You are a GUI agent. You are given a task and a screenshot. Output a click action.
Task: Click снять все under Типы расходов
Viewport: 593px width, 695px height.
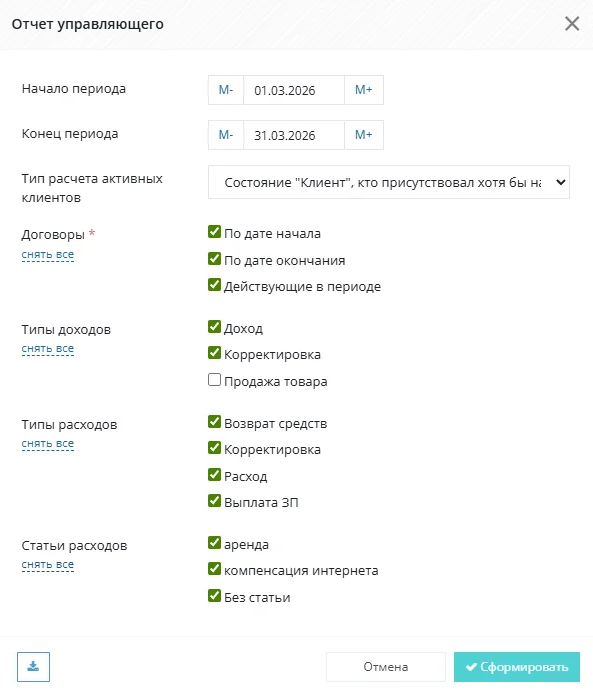pos(48,444)
